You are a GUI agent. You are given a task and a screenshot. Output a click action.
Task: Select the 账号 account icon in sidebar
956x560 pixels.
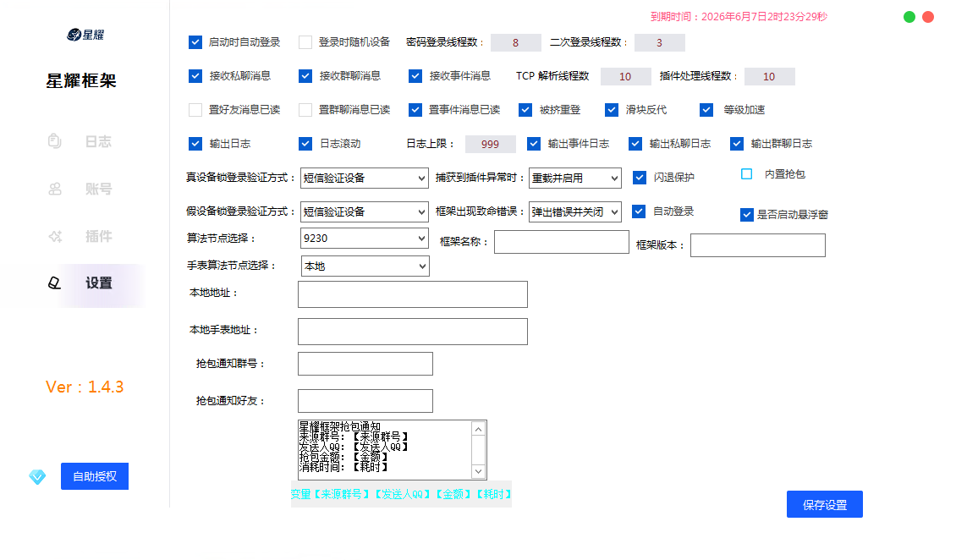click(54, 189)
